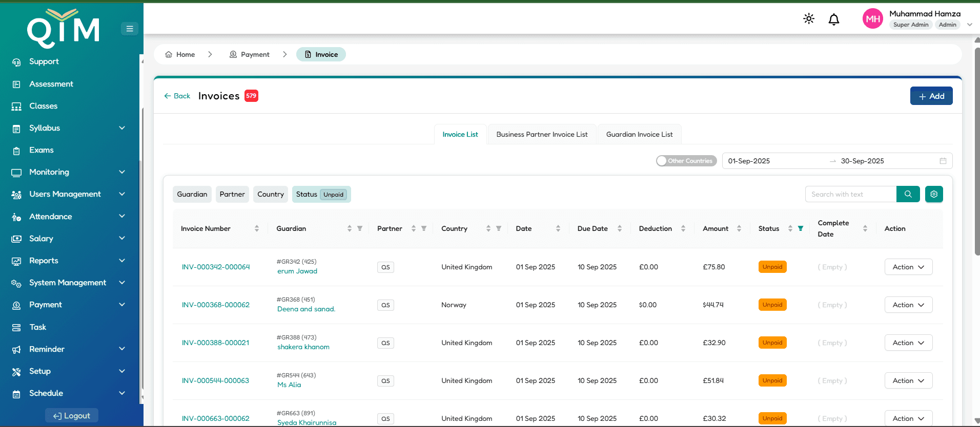This screenshot has width=980, height=427.
Task: Click the Status column filter icon
Action: 801,228
